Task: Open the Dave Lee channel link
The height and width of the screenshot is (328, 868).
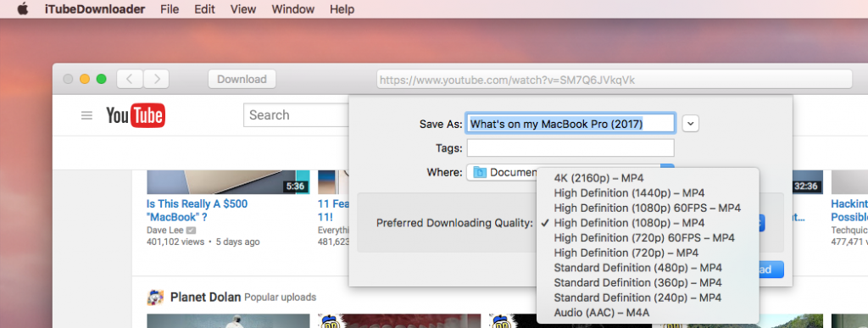Action: tap(165, 230)
